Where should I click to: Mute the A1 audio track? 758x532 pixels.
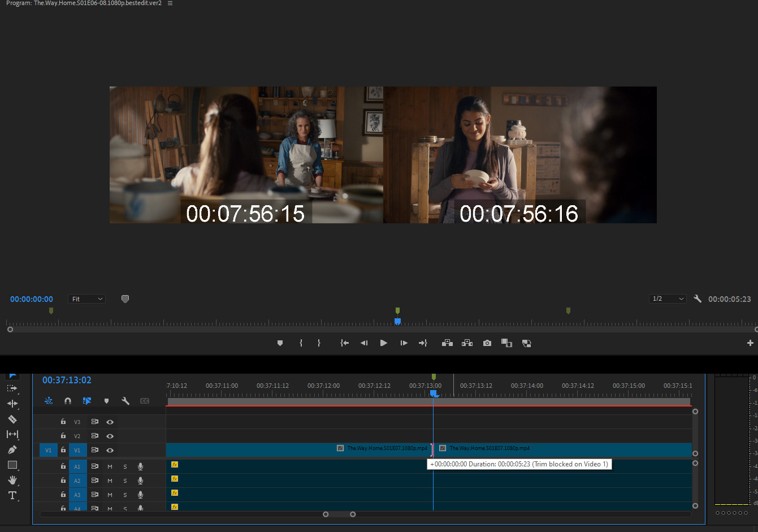click(x=110, y=466)
